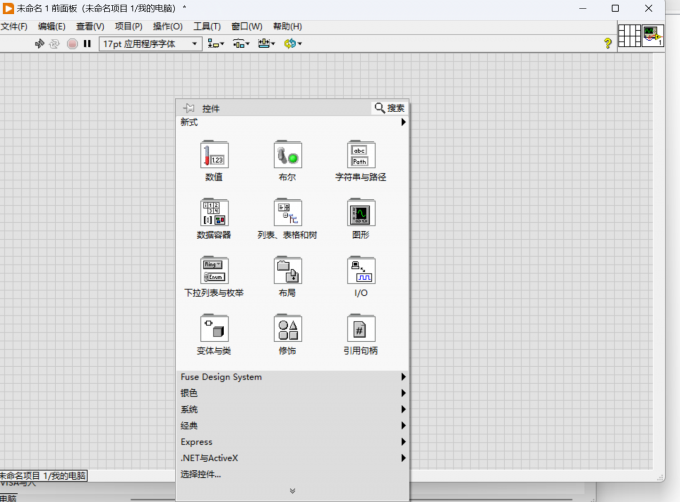Click the Run Continuously toolbar icon

coord(54,43)
